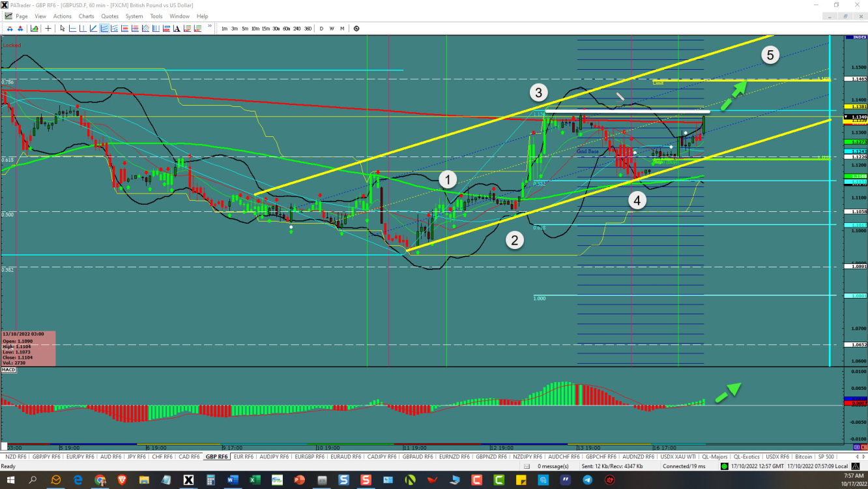Open Google Chrome from taskbar

tap(100, 480)
